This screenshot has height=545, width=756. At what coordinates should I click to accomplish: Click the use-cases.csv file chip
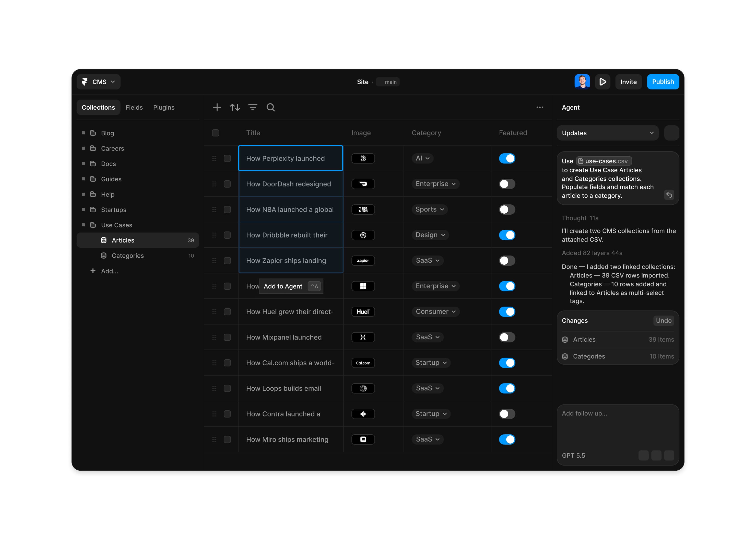coord(604,161)
